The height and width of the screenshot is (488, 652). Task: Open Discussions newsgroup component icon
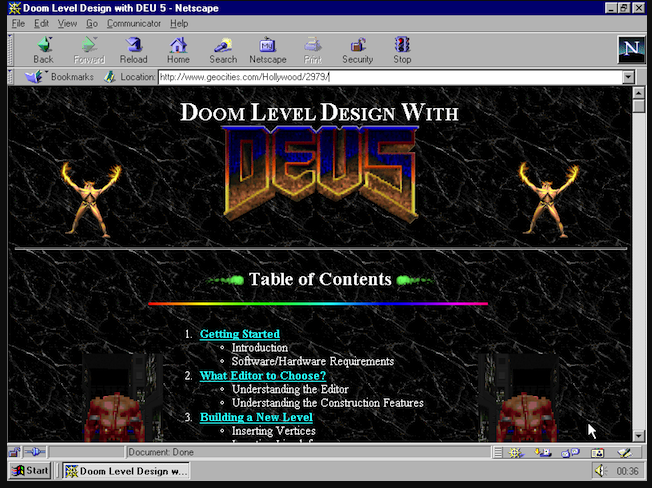click(x=570, y=453)
